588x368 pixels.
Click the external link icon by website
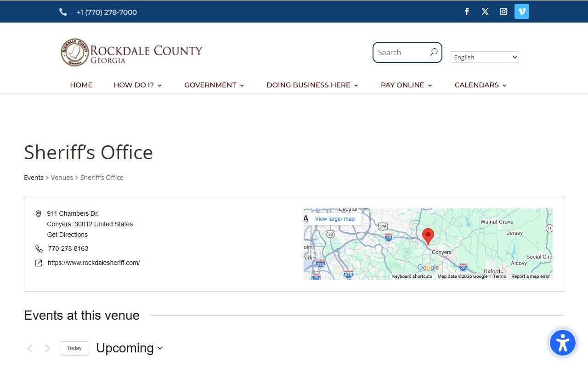tap(39, 263)
